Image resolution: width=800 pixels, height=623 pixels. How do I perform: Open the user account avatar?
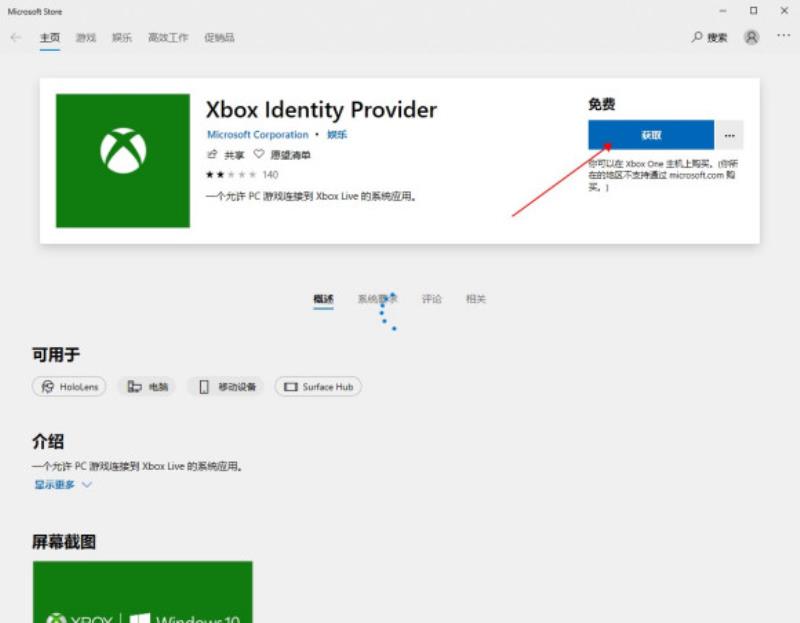(751, 37)
